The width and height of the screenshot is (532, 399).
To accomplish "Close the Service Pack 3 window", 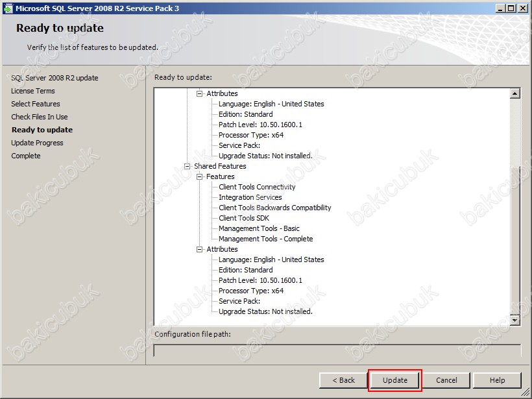I will [523, 8].
